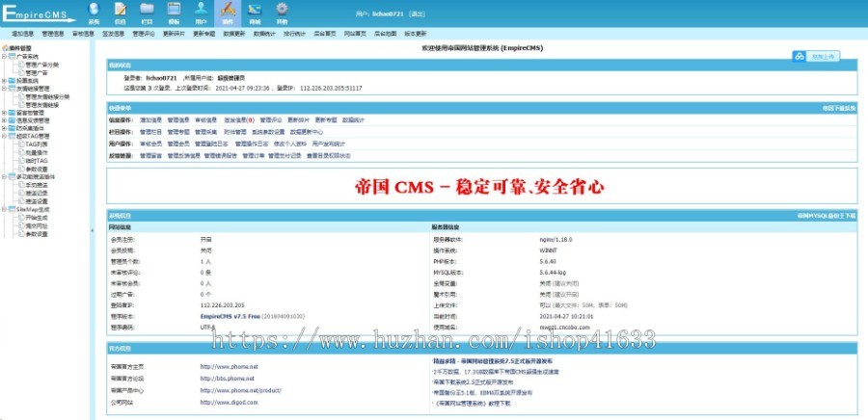This screenshot has height=420, width=868.
Task: Click the cloud upload button icon
Action: pyautogui.click(x=799, y=57)
